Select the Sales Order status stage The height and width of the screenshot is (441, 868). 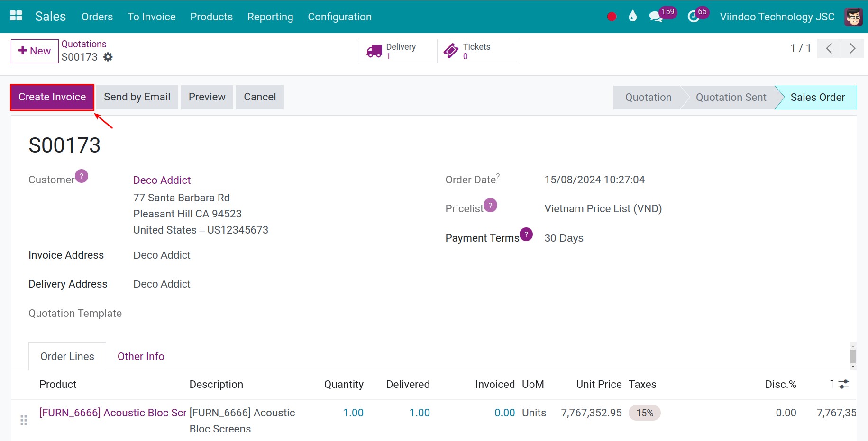click(x=817, y=98)
